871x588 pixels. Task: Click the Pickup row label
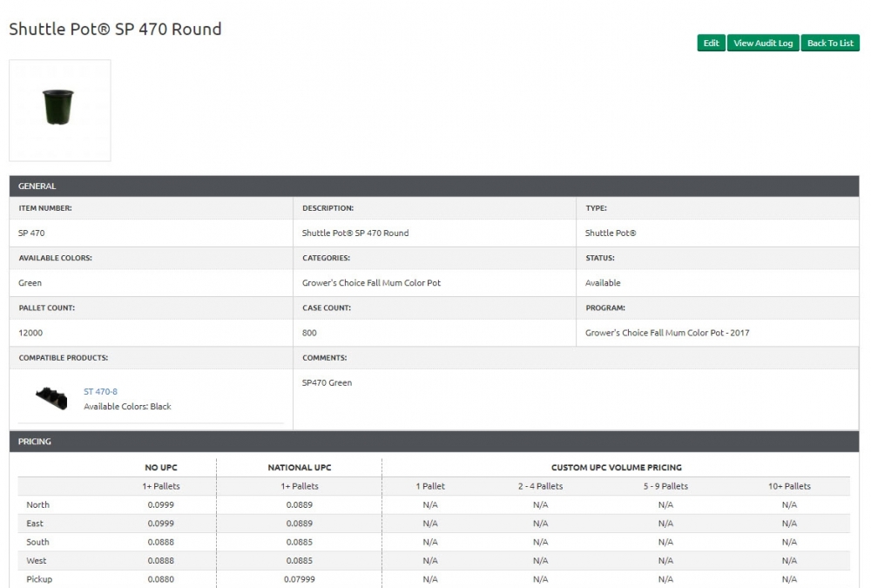click(39, 579)
